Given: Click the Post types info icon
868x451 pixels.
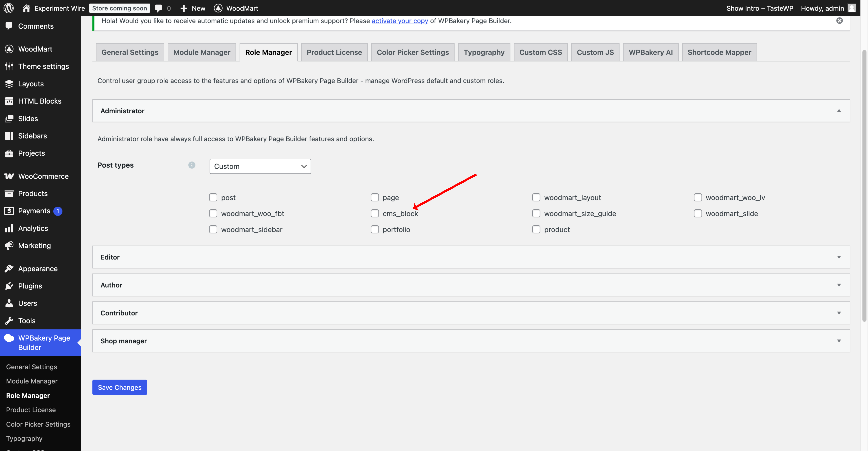Looking at the screenshot, I should (192, 165).
